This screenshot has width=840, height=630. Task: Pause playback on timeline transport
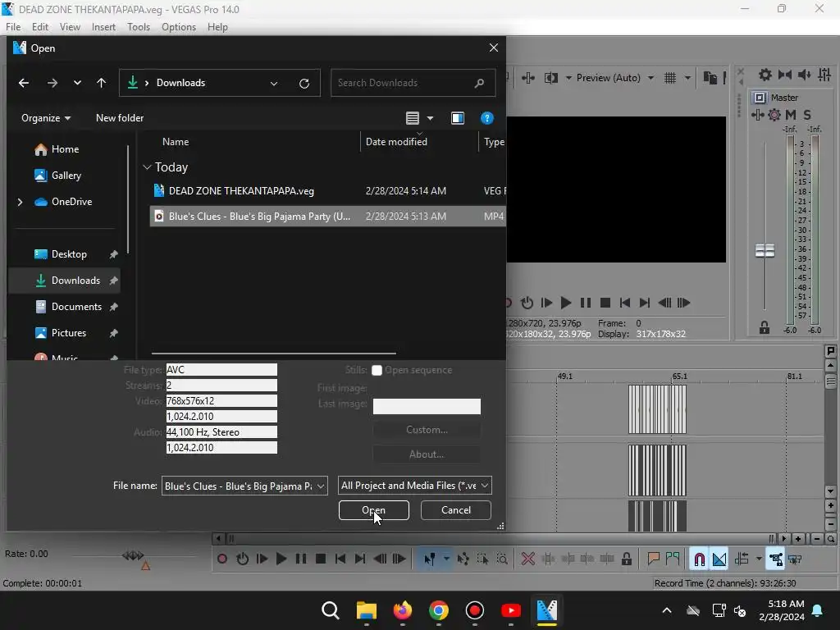(x=301, y=559)
